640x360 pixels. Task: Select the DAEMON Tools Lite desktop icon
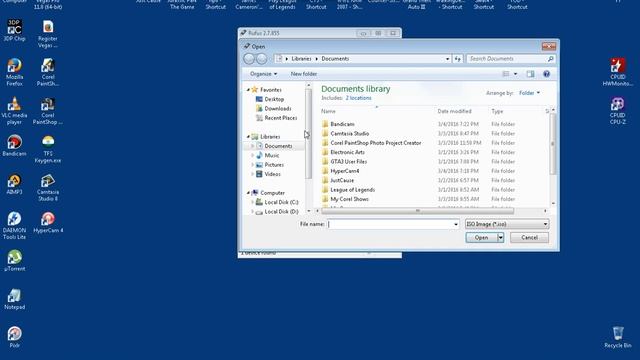point(14,225)
